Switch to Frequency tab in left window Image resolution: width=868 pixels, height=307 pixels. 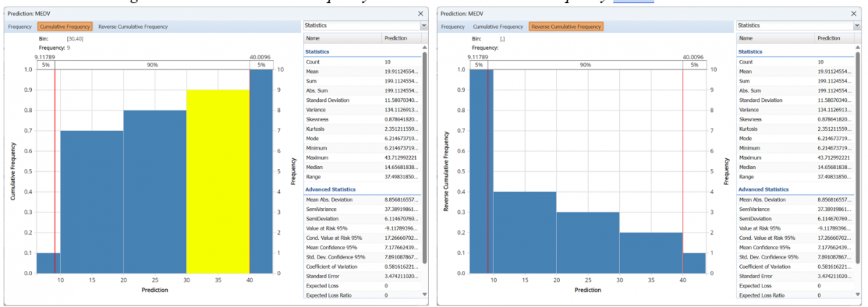click(20, 27)
